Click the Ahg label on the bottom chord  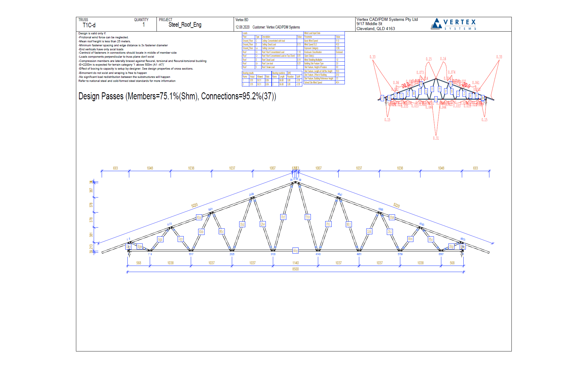pyautogui.click(x=295, y=251)
